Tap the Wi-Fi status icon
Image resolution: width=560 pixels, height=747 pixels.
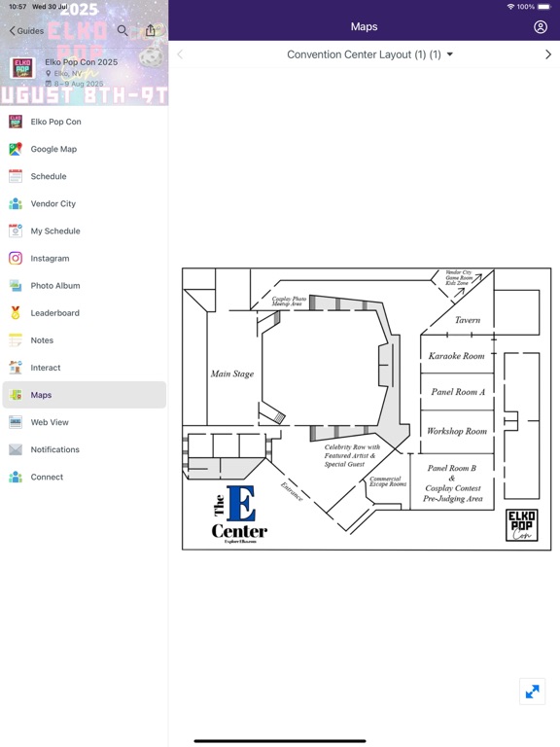510,7
